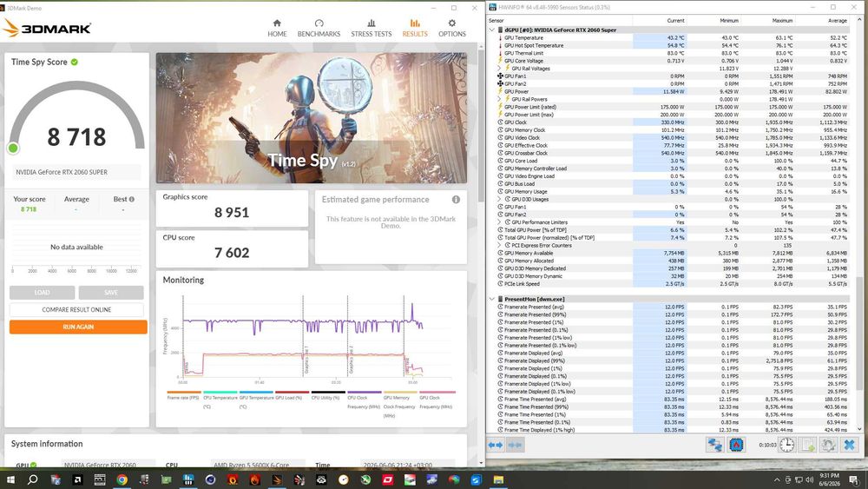Screen dimensions: 868x489
Task: Start logging with HWiNFO sheet icon
Action: click(807, 445)
